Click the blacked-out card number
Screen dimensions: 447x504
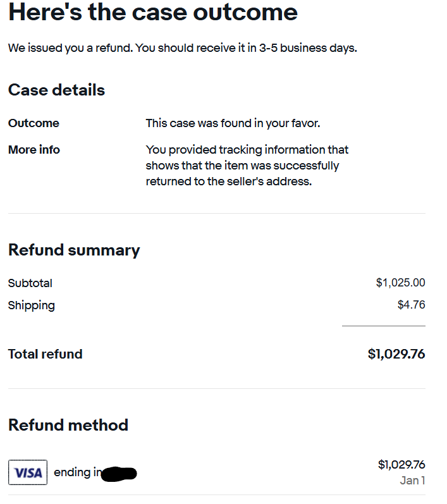(x=119, y=472)
